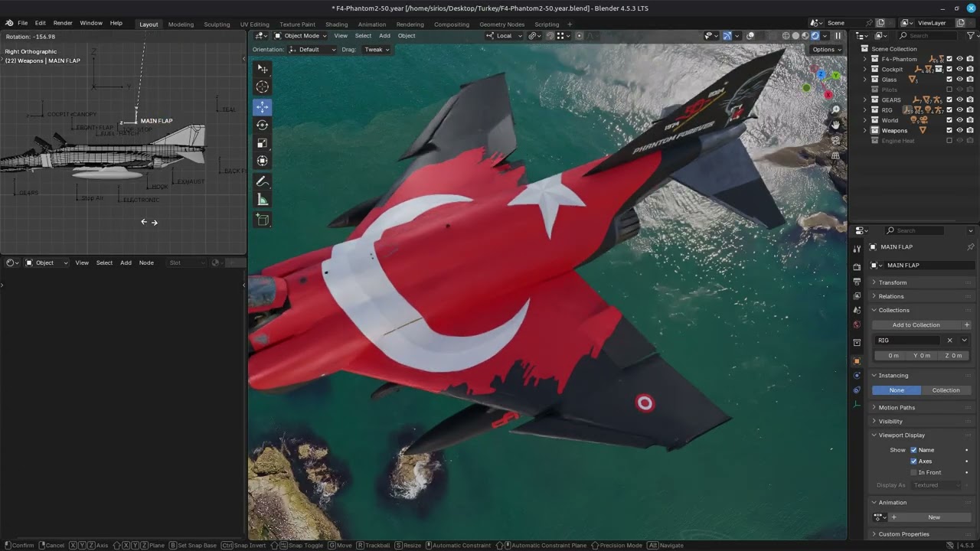Switch to the Shading workspace tab
Viewport: 980px width, 551px height.
(336, 24)
